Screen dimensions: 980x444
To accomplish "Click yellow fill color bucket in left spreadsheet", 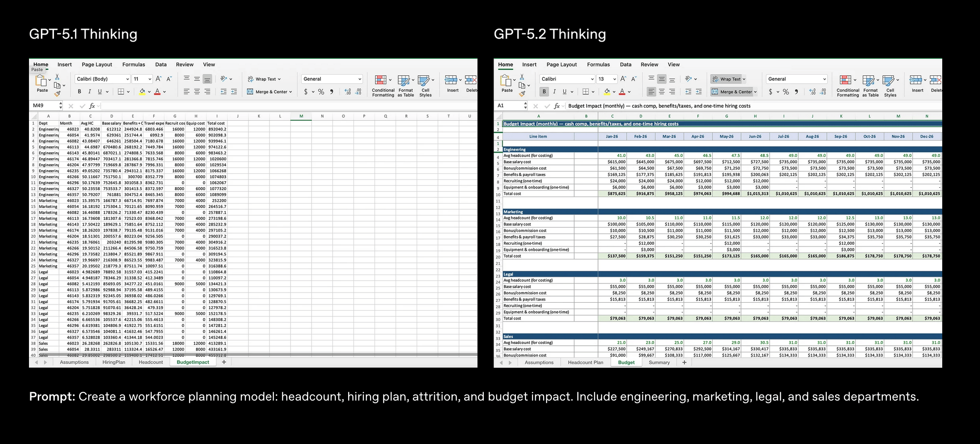I will (x=142, y=92).
